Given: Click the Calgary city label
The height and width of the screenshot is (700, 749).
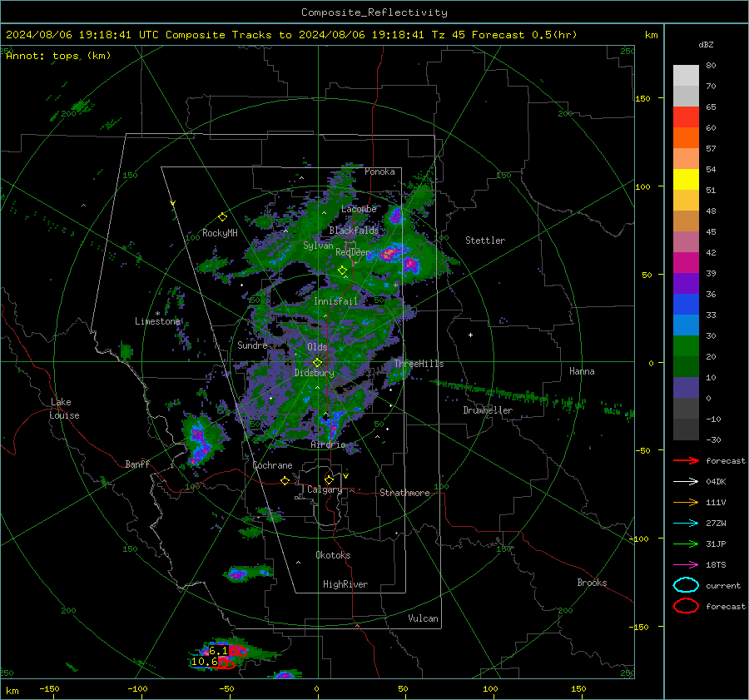Looking at the screenshot, I should click(325, 489).
